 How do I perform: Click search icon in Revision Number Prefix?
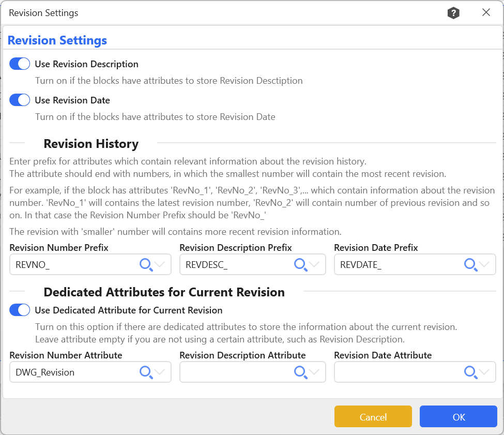pos(146,265)
